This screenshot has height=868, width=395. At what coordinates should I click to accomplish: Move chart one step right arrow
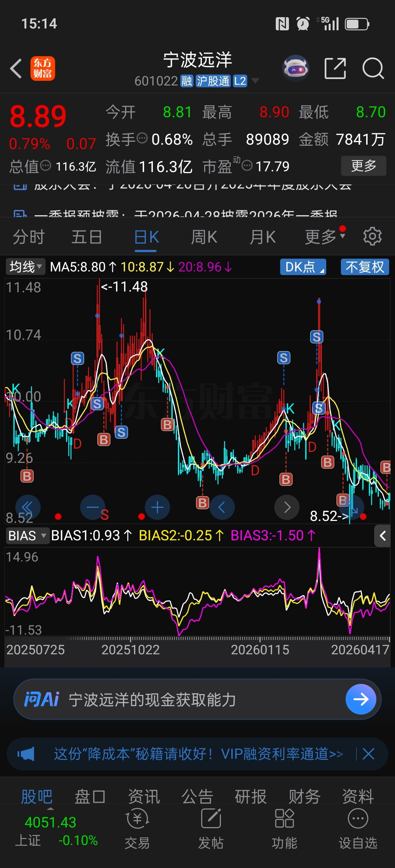coord(287,507)
